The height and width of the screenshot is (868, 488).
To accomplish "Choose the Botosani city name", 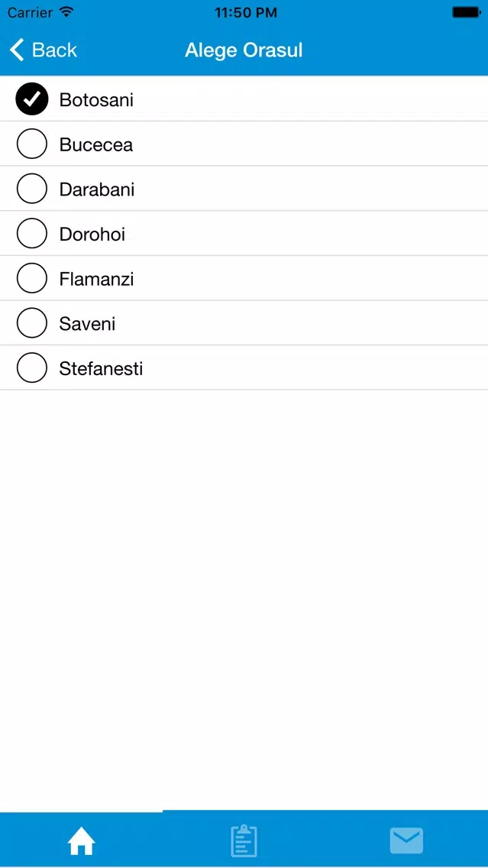I will pyautogui.click(x=96, y=100).
